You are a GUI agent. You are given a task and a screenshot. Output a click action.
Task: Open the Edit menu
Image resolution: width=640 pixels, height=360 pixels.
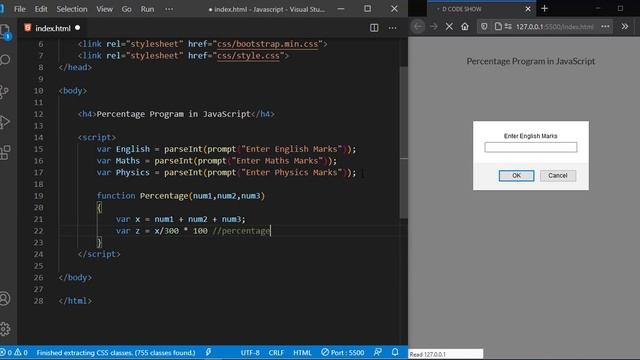[x=41, y=9]
